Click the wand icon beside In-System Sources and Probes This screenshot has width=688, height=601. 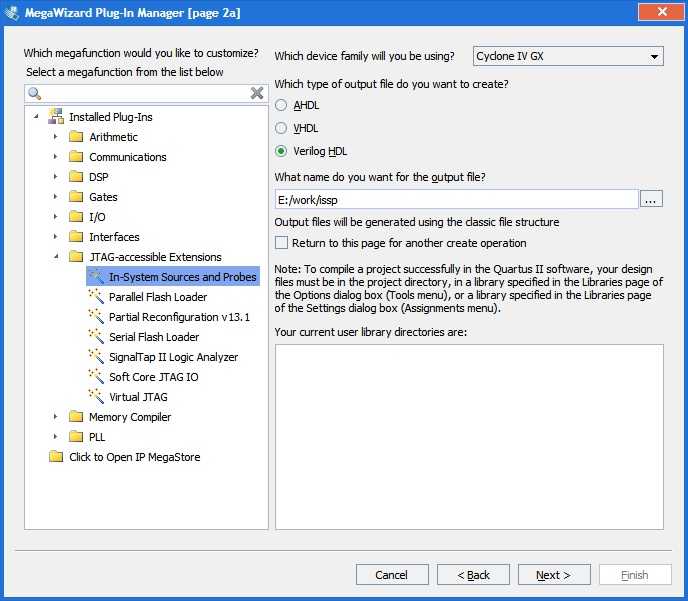click(96, 277)
